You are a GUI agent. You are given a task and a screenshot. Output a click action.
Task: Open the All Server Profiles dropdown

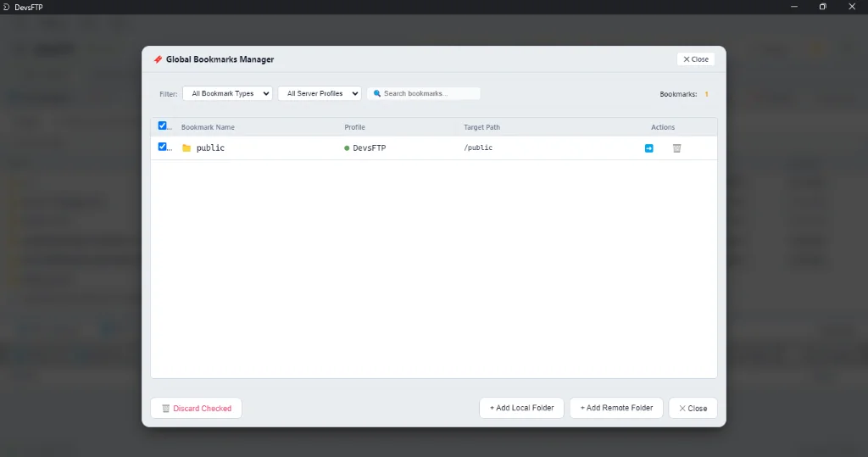(x=320, y=93)
